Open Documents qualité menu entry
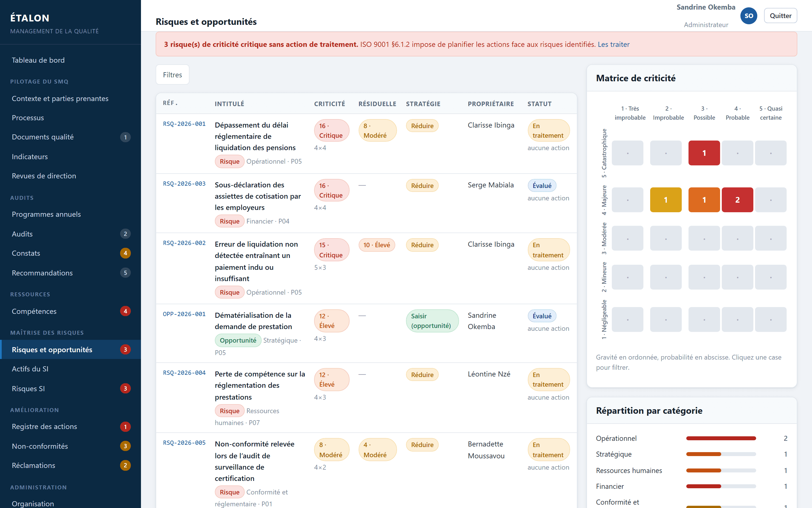The image size is (812, 508). [x=70, y=137]
